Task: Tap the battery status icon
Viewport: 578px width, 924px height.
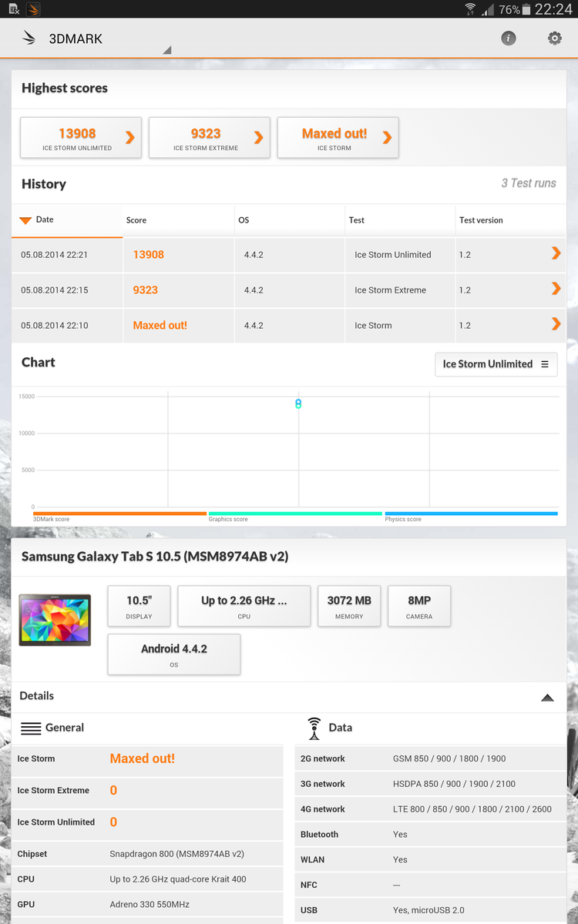Action: (527, 9)
